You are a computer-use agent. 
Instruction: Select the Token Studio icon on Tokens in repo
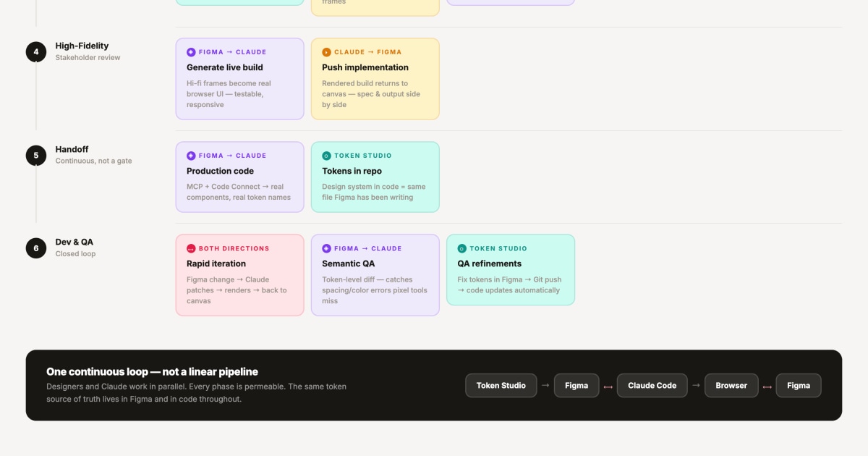point(326,155)
